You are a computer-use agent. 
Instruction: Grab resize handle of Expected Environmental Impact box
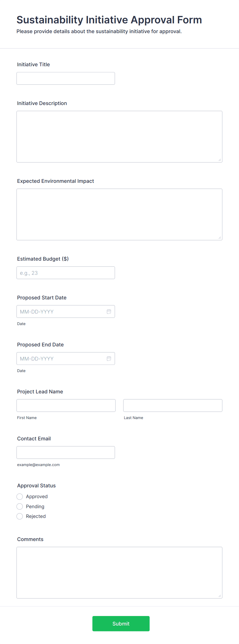click(220, 238)
